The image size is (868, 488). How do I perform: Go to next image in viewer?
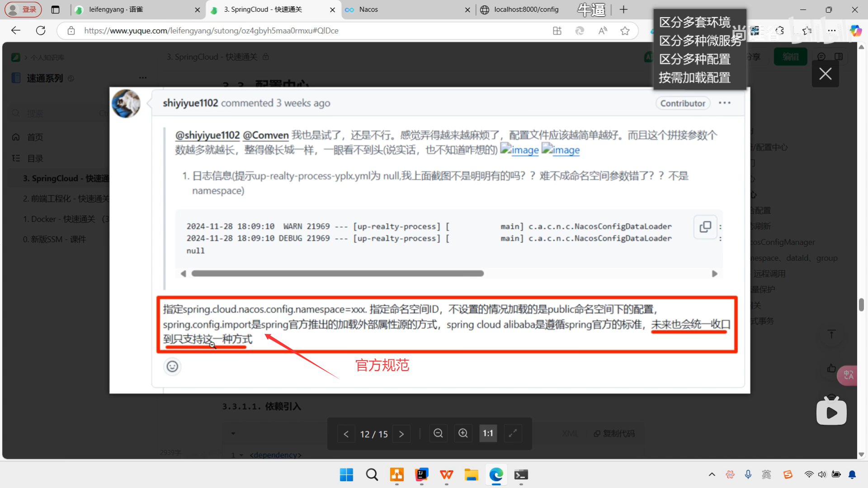point(401,434)
